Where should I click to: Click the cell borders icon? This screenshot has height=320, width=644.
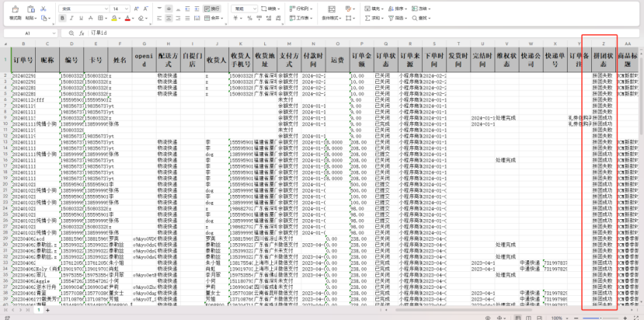[x=100, y=18]
